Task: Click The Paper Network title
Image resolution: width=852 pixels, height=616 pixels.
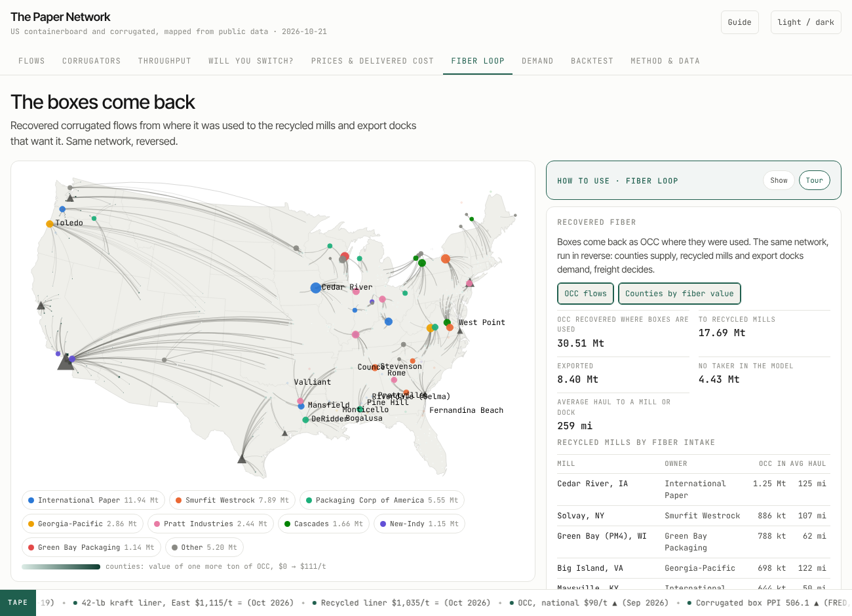Action: [x=60, y=17]
